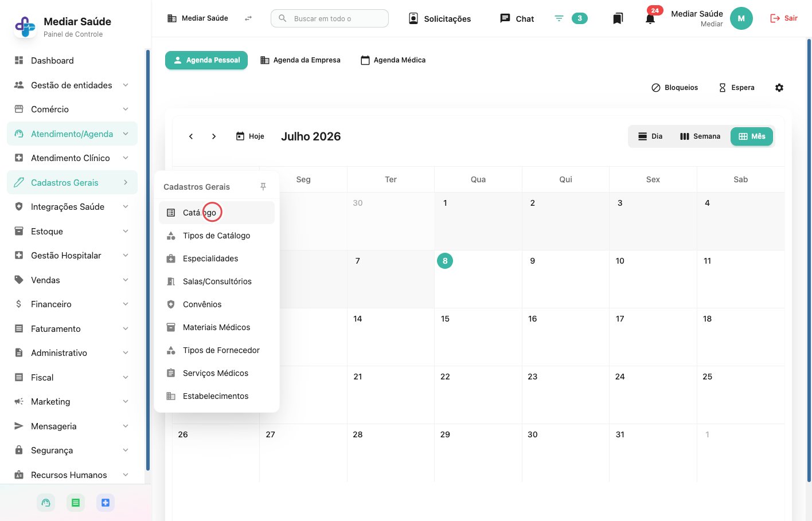This screenshot has width=812, height=521.
Task: Open agenda settings gear icon
Action: tap(779, 88)
